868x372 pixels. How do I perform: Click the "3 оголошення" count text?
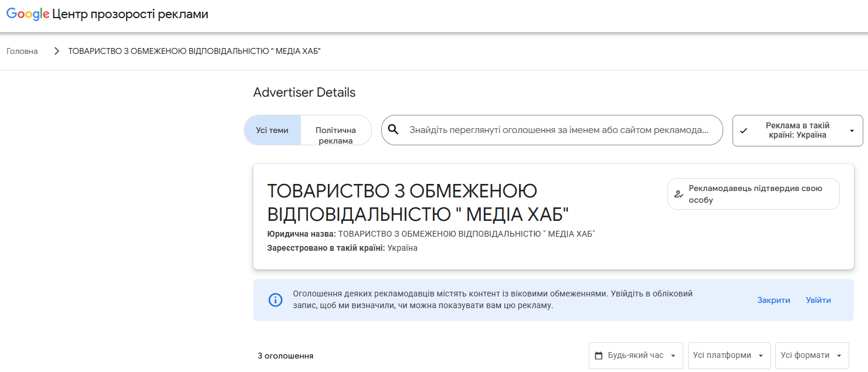click(x=286, y=356)
